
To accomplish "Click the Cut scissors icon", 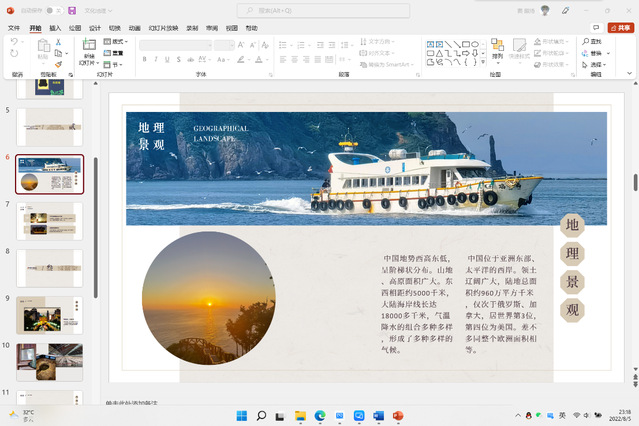I will [58, 42].
